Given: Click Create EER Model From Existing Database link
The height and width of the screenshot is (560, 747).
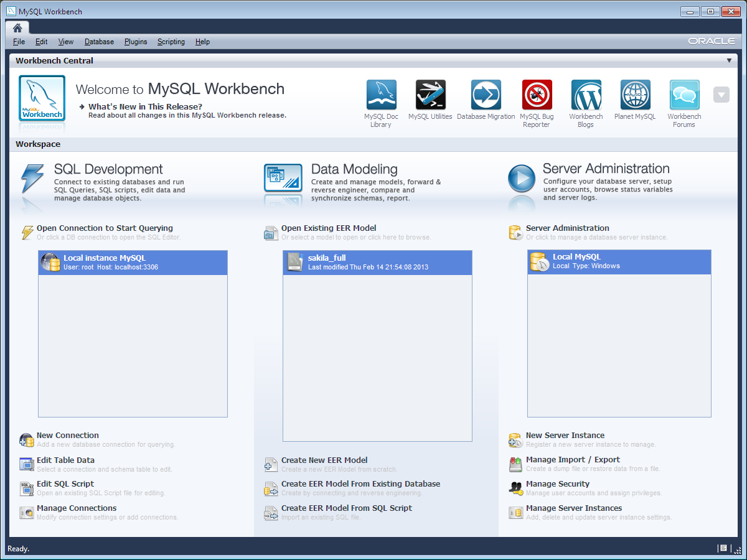Looking at the screenshot, I should [360, 483].
